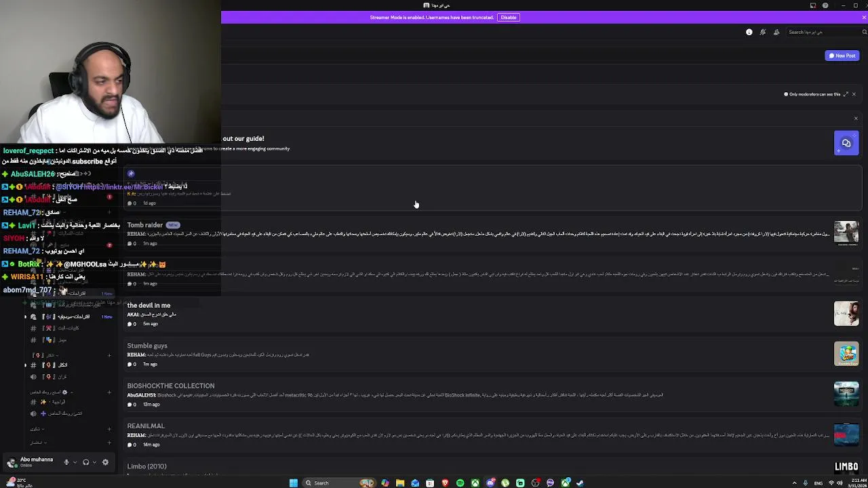868x488 pixels.
Task: Open Brave browser from the taskbar
Action: 445,483
